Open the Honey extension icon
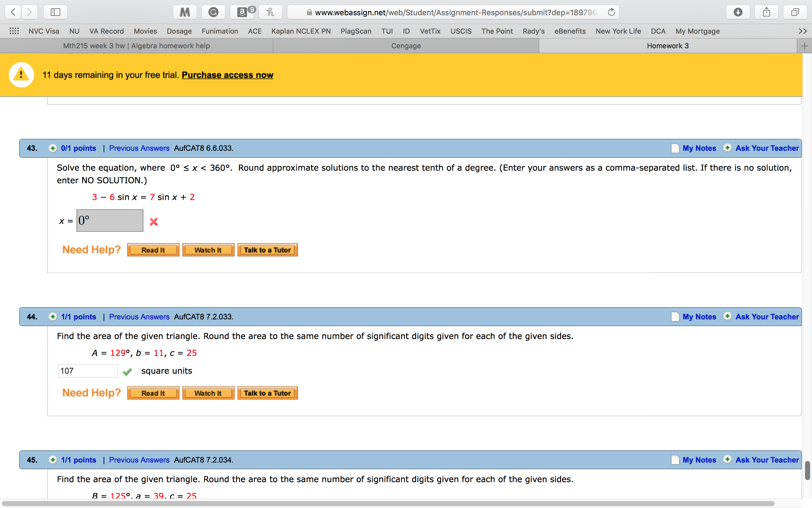 [271, 12]
